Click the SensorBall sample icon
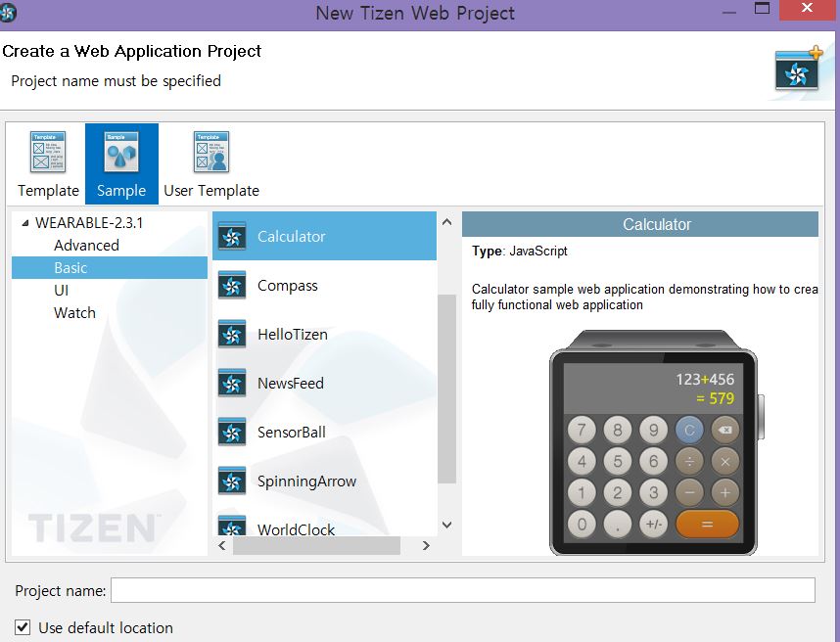 point(232,432)
